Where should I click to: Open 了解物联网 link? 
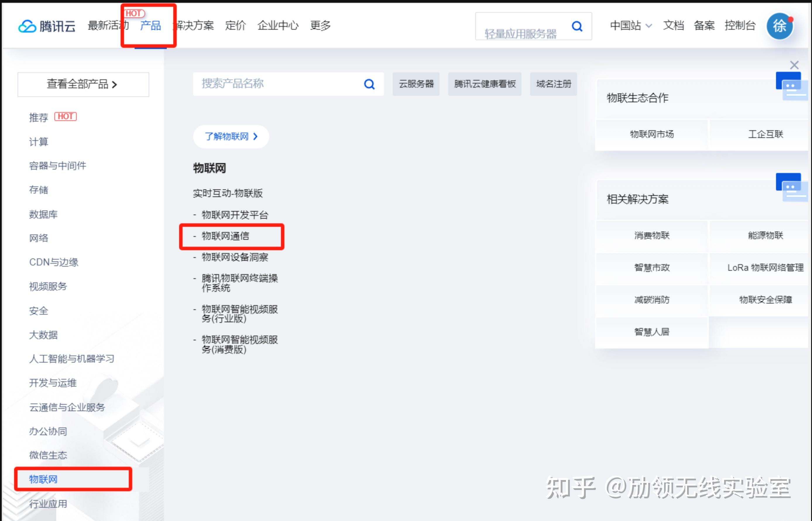[x=231, y=137]
